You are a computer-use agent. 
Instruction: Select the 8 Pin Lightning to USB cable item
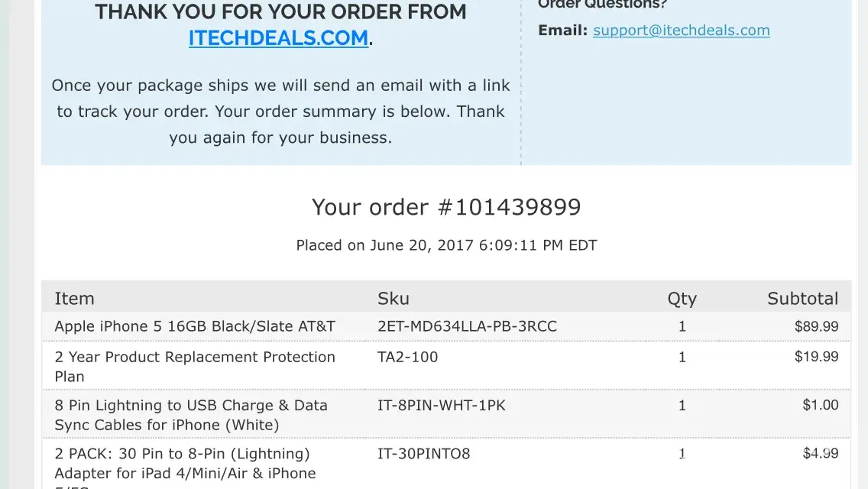click(191, 415)
